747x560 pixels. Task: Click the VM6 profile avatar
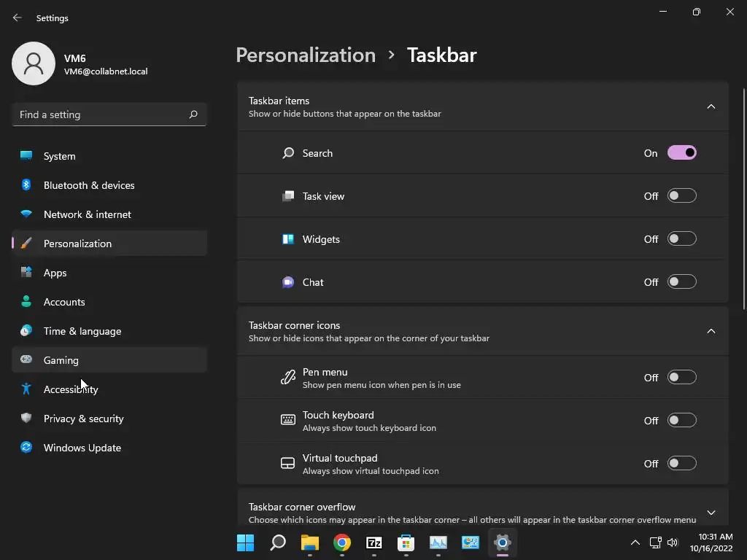34,63
